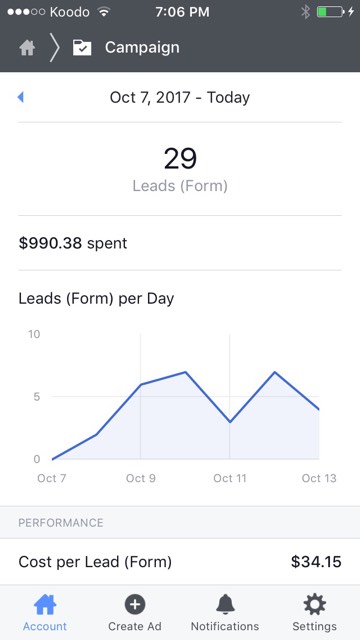
Task: Tap the battery indicator in status bar
Action: [330, 12]
